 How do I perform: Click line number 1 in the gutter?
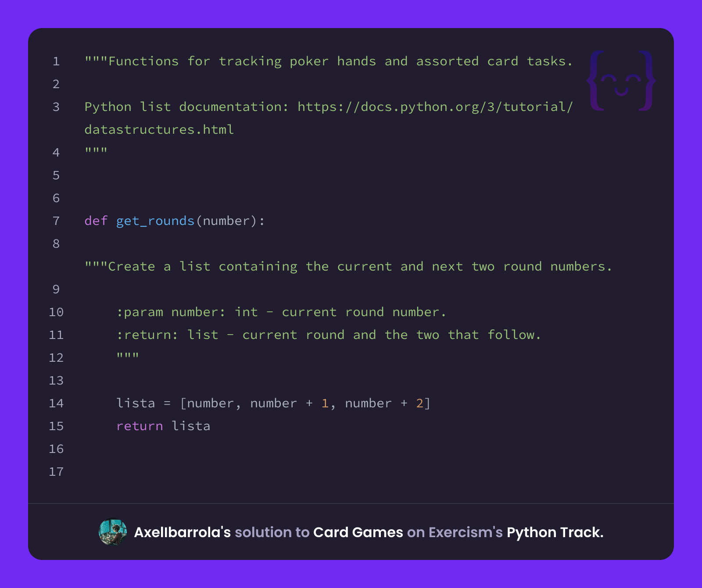[x=56, y=61]
